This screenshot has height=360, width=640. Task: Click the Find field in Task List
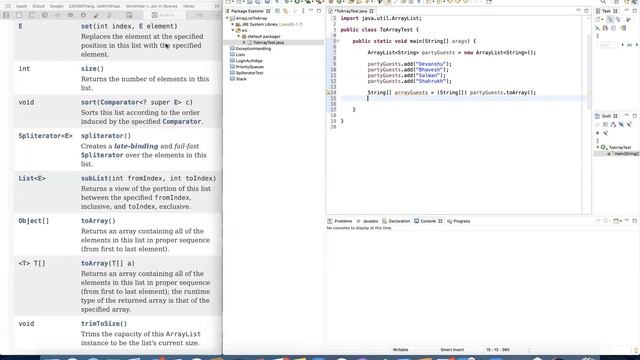(607, 45)
